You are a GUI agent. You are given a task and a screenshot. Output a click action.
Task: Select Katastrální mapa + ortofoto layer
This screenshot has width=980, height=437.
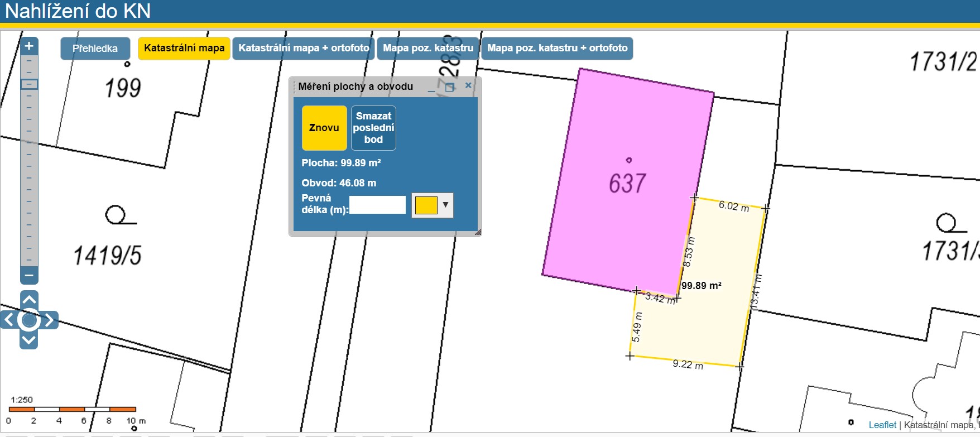pos(304,49)
